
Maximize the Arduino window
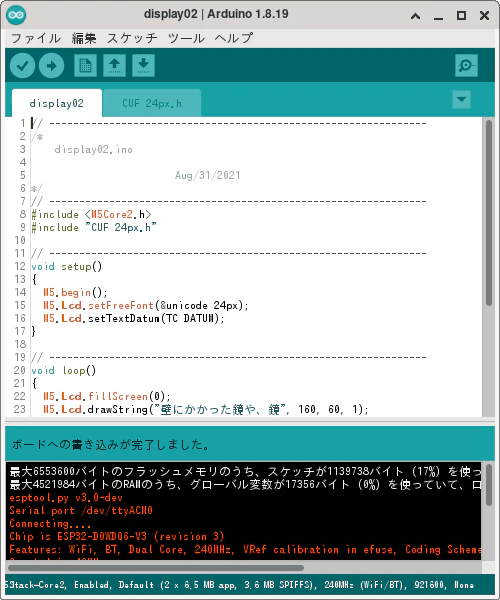pyautogui.click(x=461, y=16)
